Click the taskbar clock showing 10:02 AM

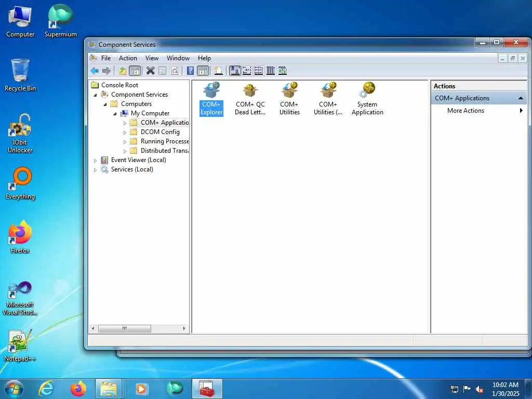click(x=505, y=389)
